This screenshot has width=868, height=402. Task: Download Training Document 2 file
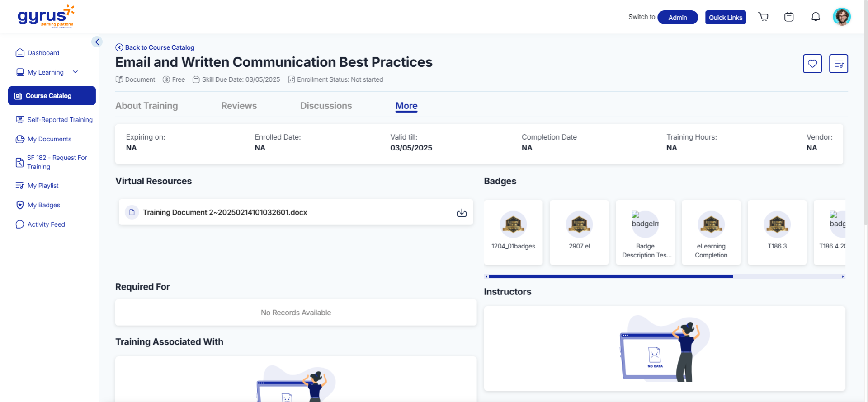click(x=461, y=213)
